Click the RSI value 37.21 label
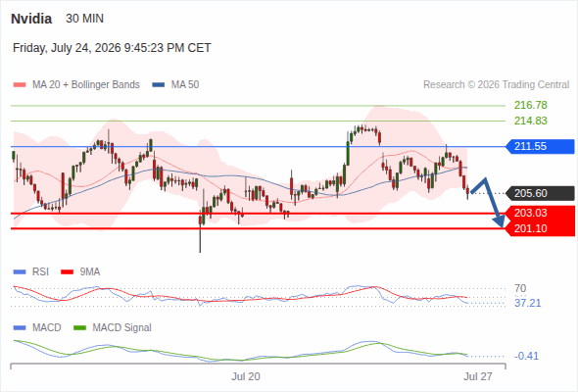Viewport: 578px width, 392px height. (527, 303)
